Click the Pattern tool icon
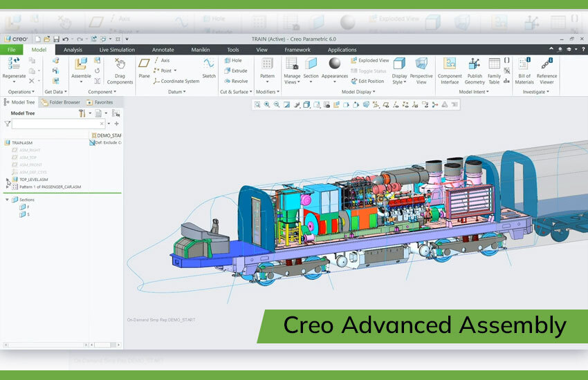Image resolution: width=588 pixels, height=380 pixels. [x=267, y=64]
